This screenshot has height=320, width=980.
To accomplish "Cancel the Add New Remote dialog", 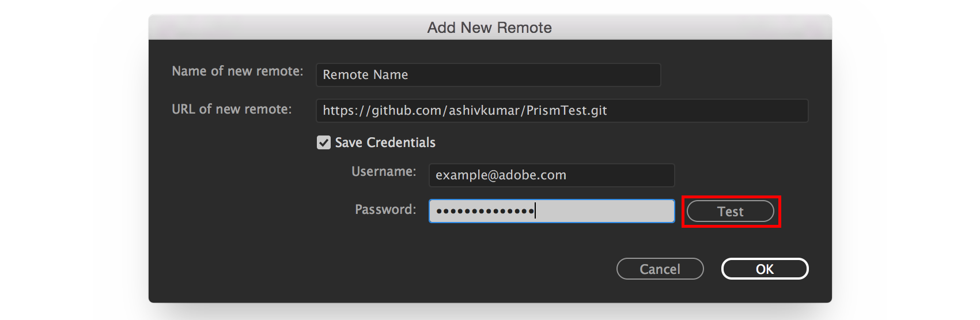I will 660,269.
